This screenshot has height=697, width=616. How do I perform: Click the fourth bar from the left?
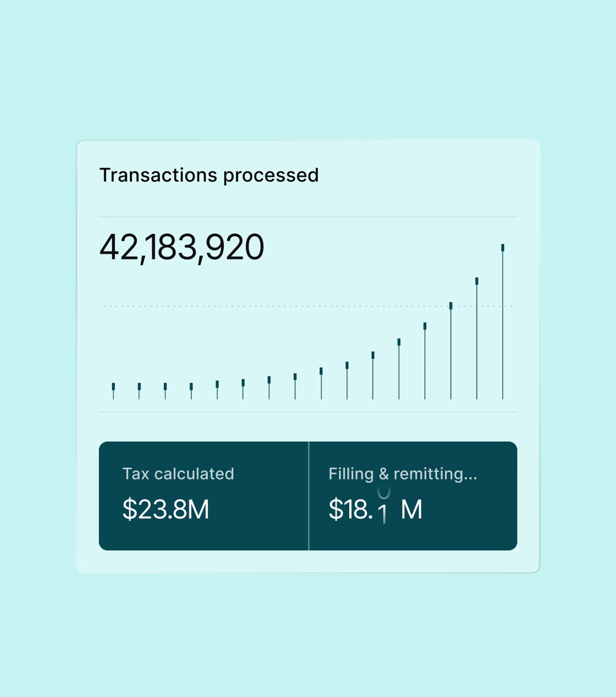[191, 391]
